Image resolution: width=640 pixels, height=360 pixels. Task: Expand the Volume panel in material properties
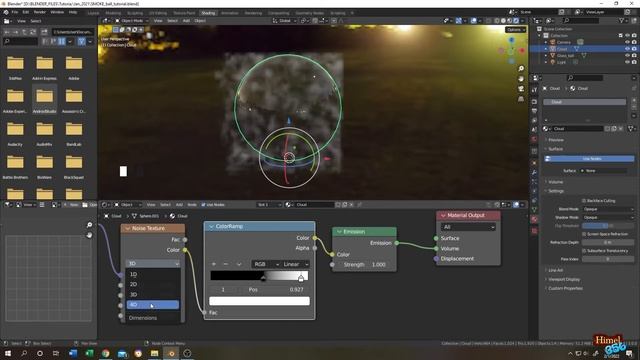click(x=556, y=182)
